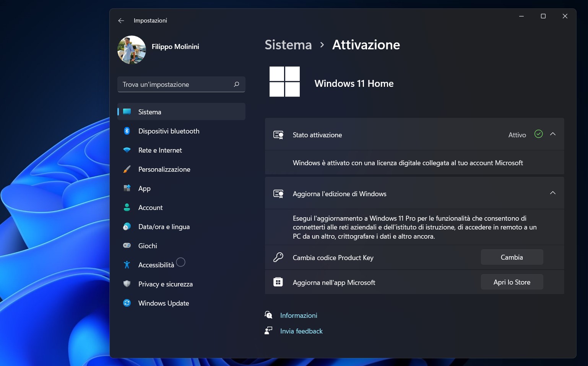Click the digital license activation message
This screenshot has height=366, width=588.
pyautogui.click(x=408, y=163)
